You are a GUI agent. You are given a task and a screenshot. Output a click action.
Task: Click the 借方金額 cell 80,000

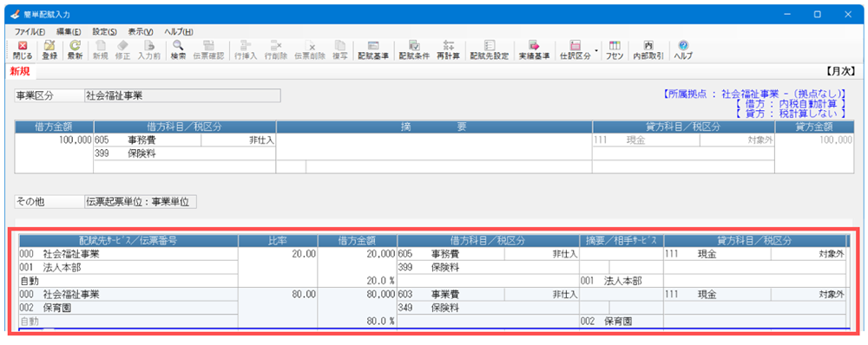tap(357, 294)
